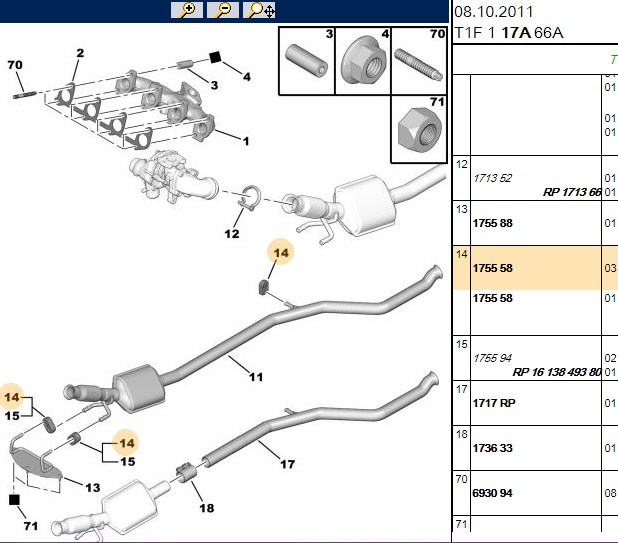Select row number 15 in parts table
Viewport: 618px width, 543px height.
[x=462, y=344]
